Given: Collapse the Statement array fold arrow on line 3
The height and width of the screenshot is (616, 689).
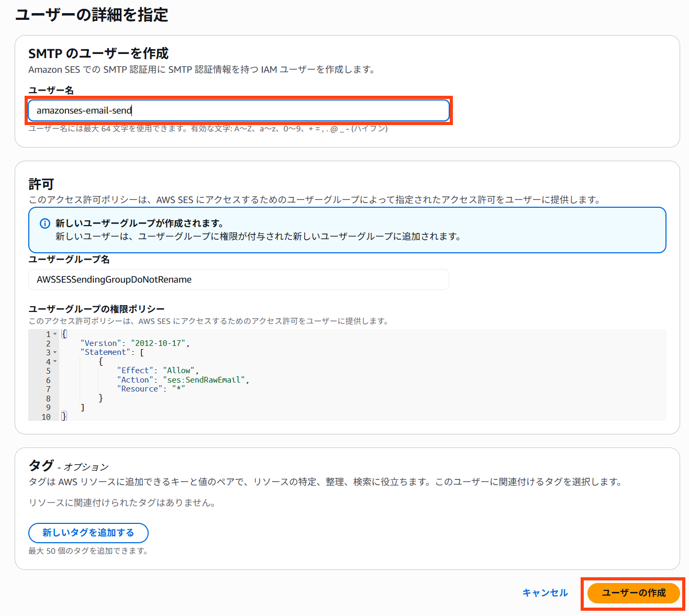Looking at the screenshot, I should coord(55,352).
